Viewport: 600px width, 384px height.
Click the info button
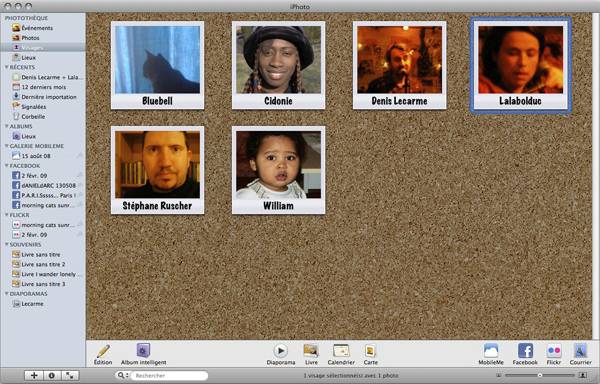tap(52, 376)
